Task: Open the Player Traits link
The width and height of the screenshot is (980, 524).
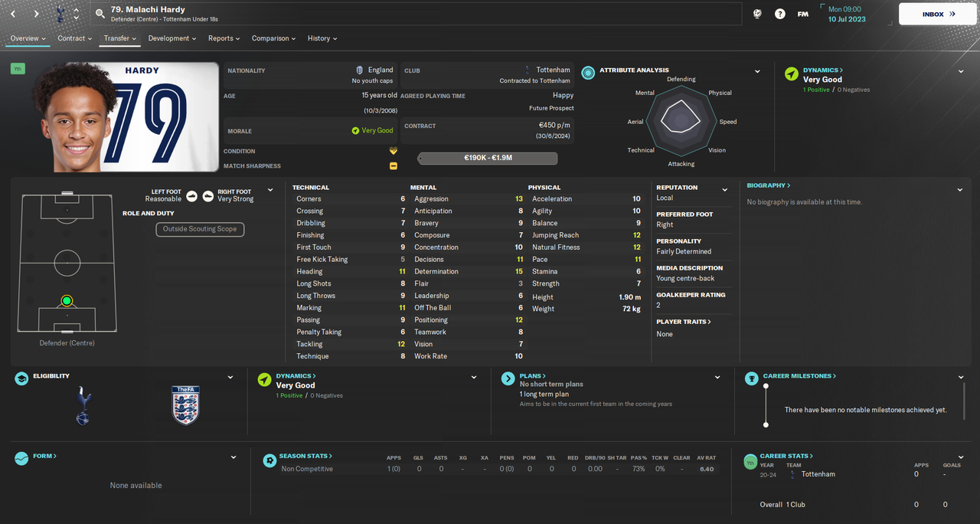Action: point(684,322)
